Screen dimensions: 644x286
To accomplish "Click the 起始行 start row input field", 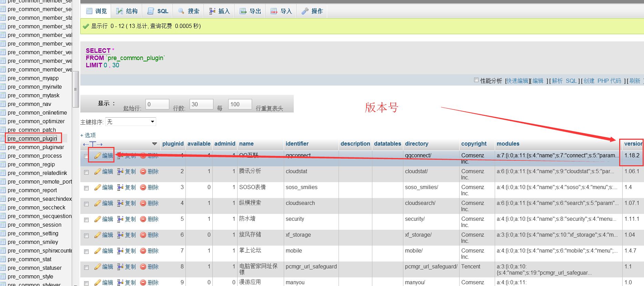I will tap(157, 104).
